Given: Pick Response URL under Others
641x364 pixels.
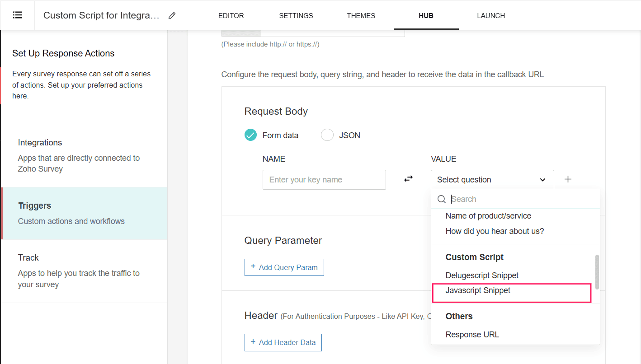Looking at the screenshot, I should pos(472,335).
